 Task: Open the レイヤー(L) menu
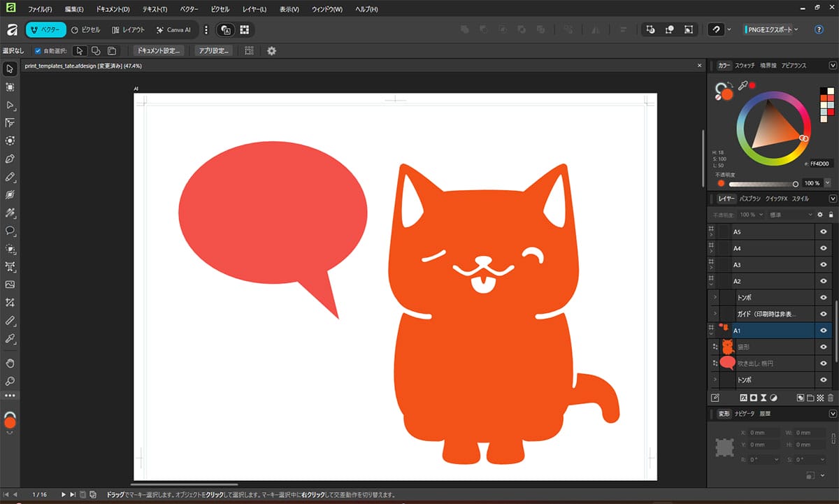point(254,10)
